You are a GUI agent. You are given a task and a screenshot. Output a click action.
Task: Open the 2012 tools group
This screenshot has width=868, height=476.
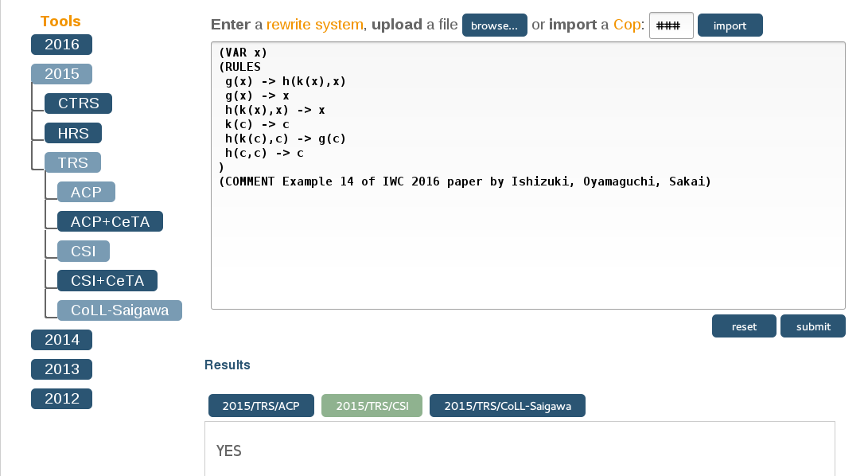(61, 399)
